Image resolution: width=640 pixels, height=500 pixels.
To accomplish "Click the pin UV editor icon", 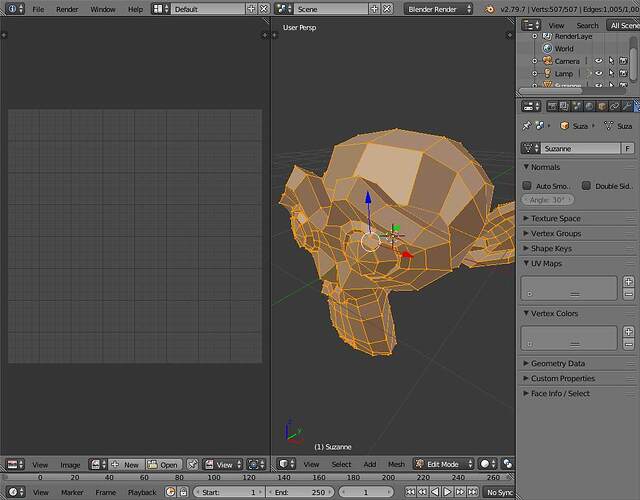I will coord(192,464).
